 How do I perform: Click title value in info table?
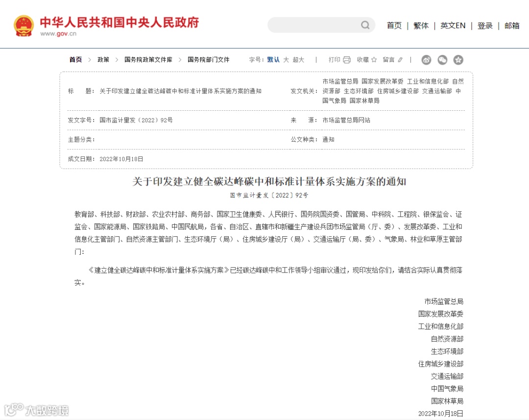(x=180, y=91)
